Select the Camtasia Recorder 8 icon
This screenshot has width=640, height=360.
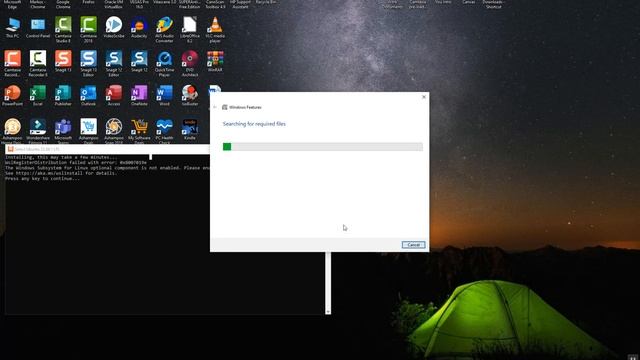(38, 63)
